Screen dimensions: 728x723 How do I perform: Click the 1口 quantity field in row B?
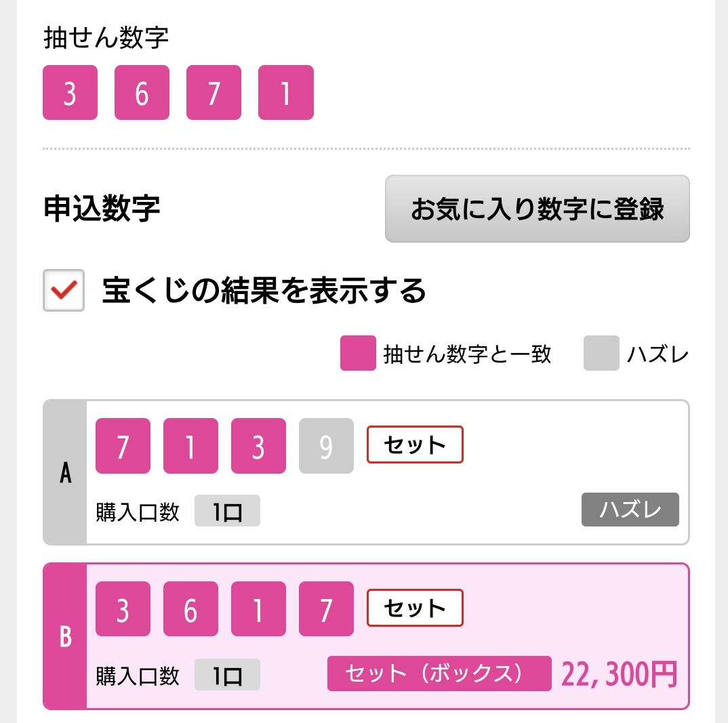pos(227,674)
